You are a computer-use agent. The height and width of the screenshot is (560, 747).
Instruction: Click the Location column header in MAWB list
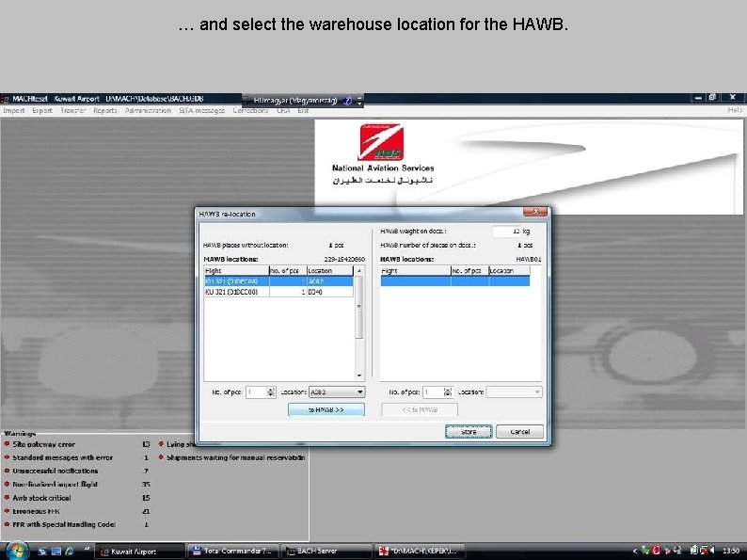[329, 271]
